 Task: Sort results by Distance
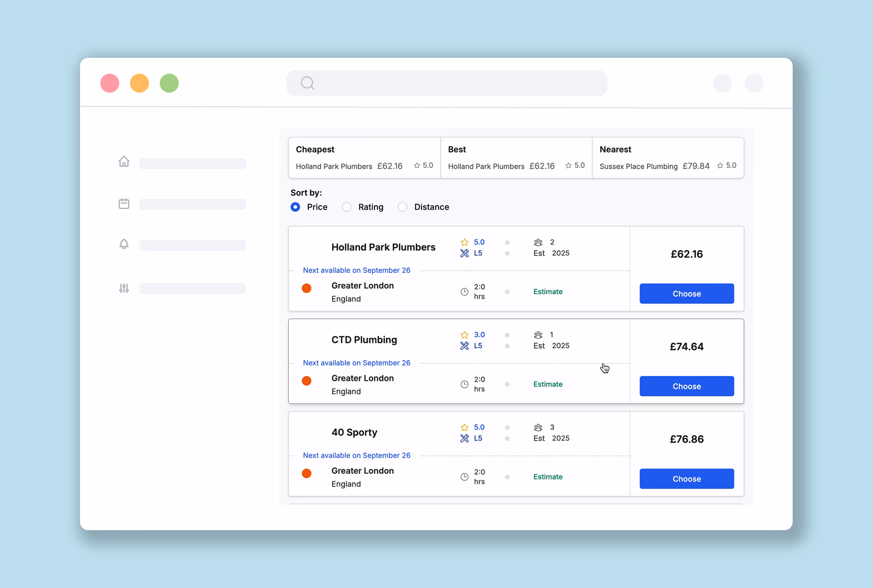403,207
